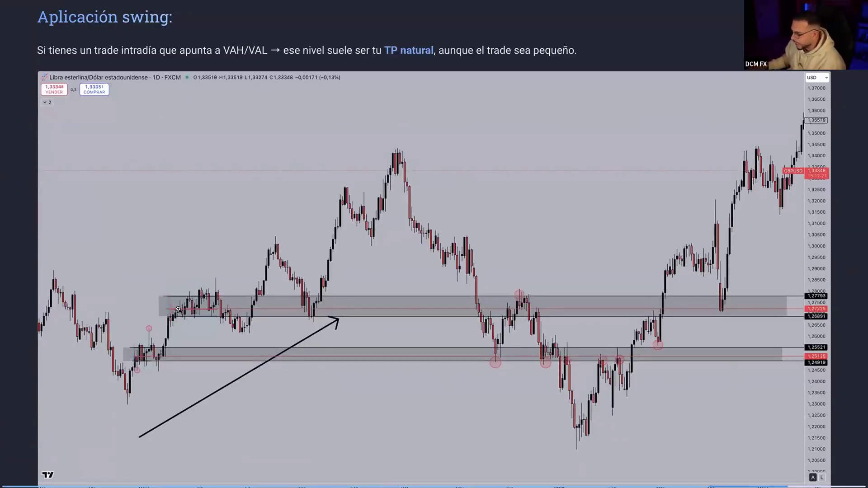Click the green market status dot
Viewport: 868px width, 488px height.
tap(187, 77)
